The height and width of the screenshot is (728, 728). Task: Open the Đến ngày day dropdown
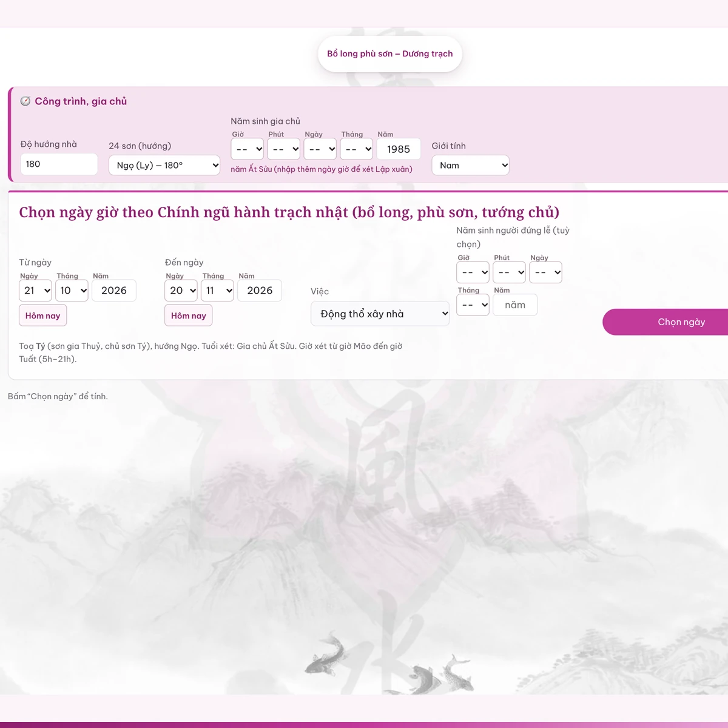[181, 291]
